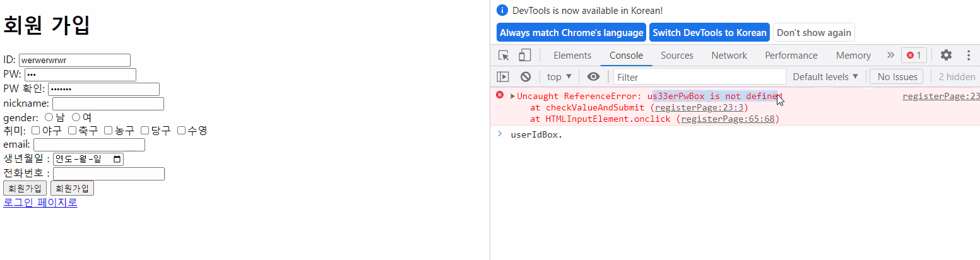Image resolution: width=980 pixels, height=260 pixels.
Task: Click the Don't show again button
Action: (x=814, y=32)
